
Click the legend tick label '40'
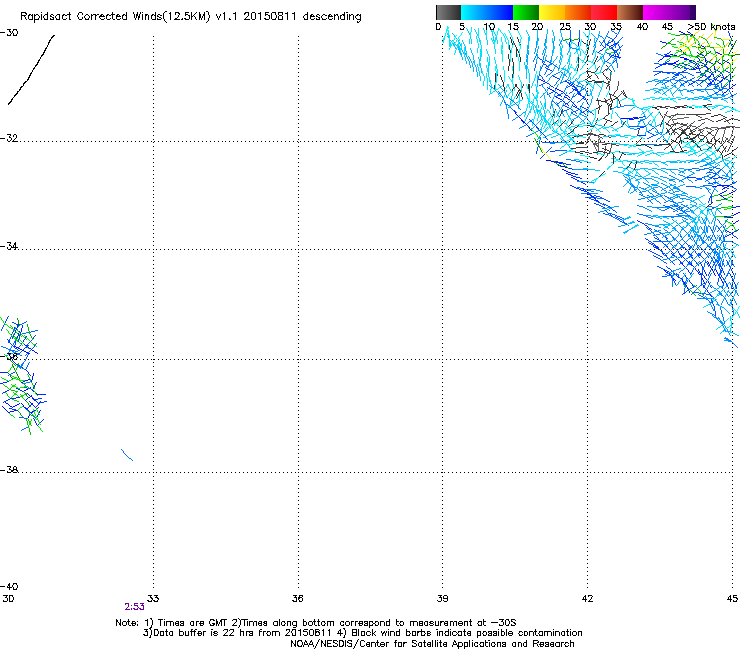(x=642, y=27)
